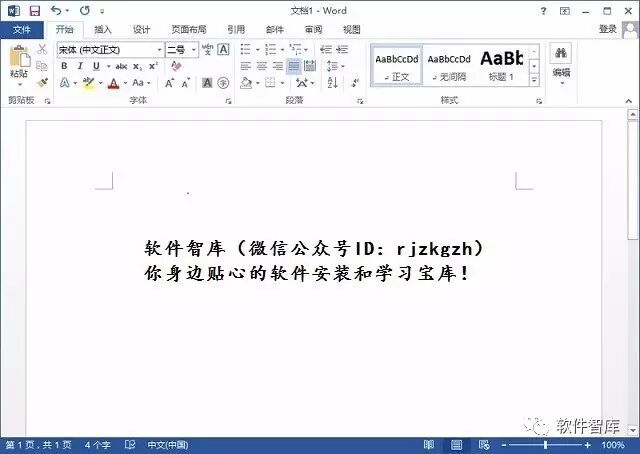Apply the No Spacing style

(449, 66)
